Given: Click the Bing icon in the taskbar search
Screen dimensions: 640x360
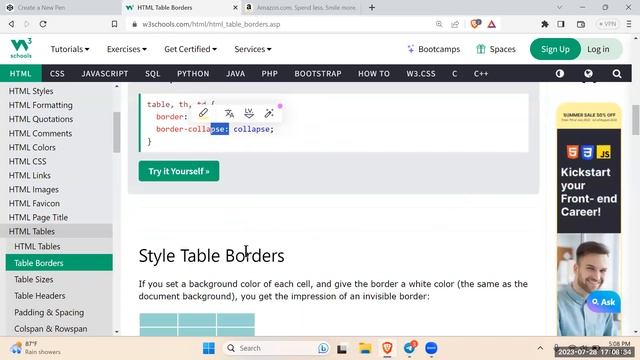Looking at the screenshot, I should [x=323, y=348].
